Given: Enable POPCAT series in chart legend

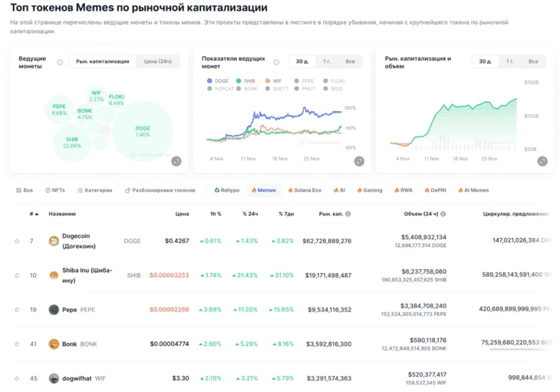Looking at the screenshot, I should point(220,88).
